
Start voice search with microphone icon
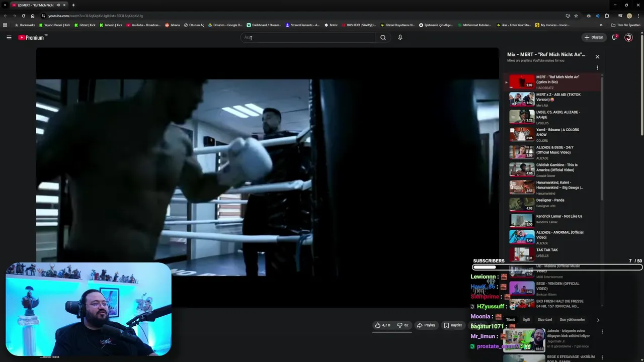click(x=400, y=37)
